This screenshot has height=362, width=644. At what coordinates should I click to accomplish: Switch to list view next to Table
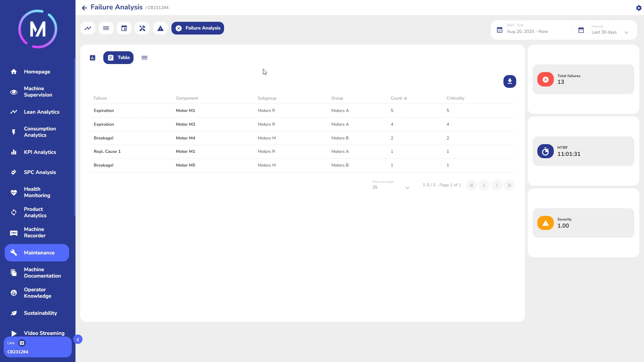point(144,58)
